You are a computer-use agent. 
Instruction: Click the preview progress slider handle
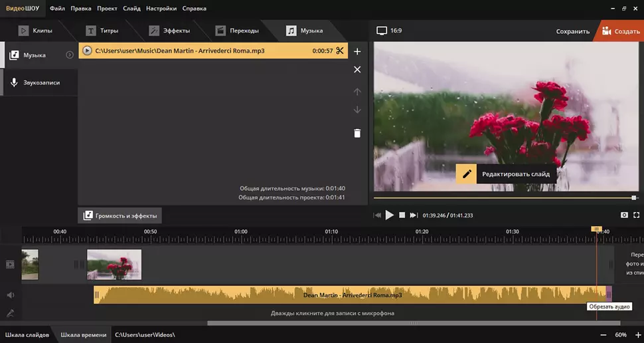click(x=634, y=198)
